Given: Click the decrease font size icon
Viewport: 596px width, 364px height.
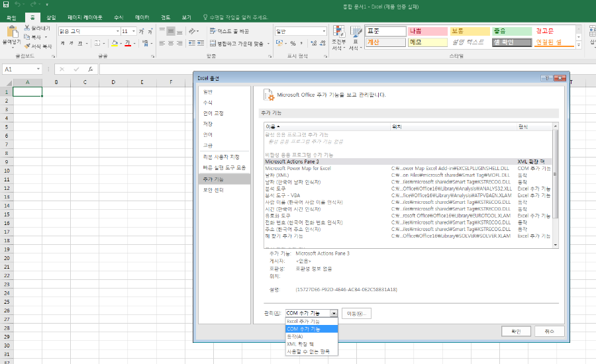Looking at the screenshot, I should 150,31.
